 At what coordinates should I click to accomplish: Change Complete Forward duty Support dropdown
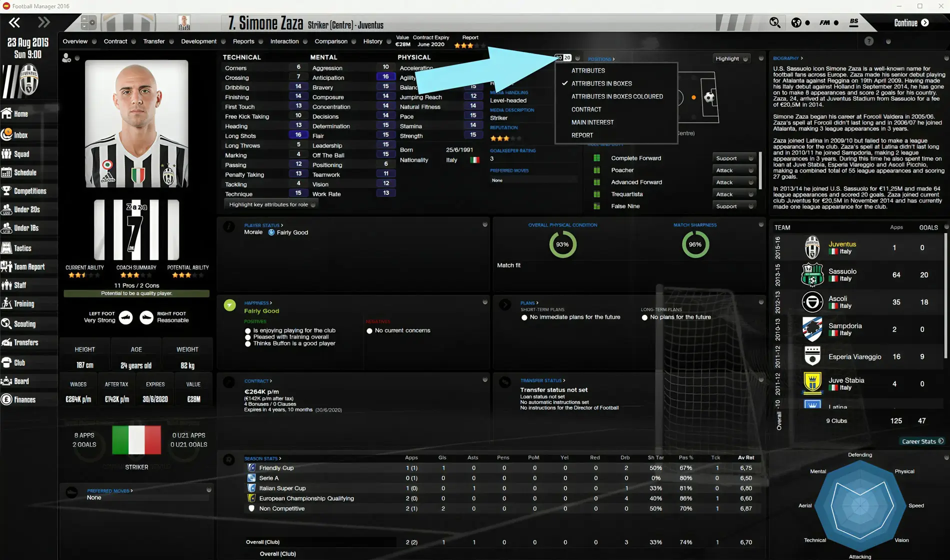coord(734,158)
